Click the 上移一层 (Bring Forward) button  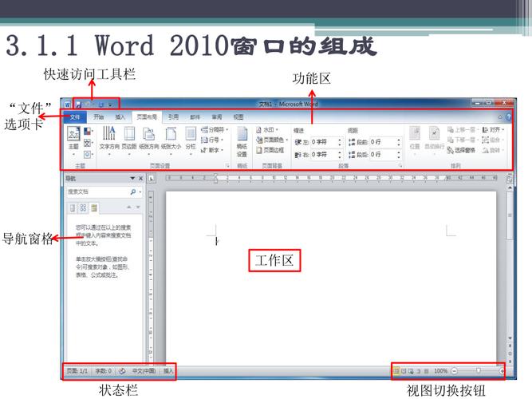[x=463, y=130]
